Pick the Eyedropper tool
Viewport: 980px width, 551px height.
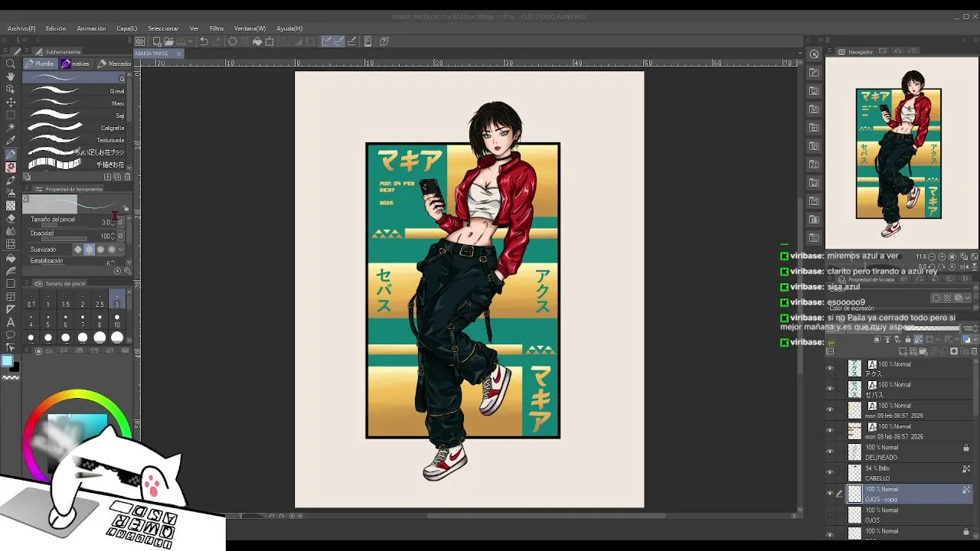(11, 141)
